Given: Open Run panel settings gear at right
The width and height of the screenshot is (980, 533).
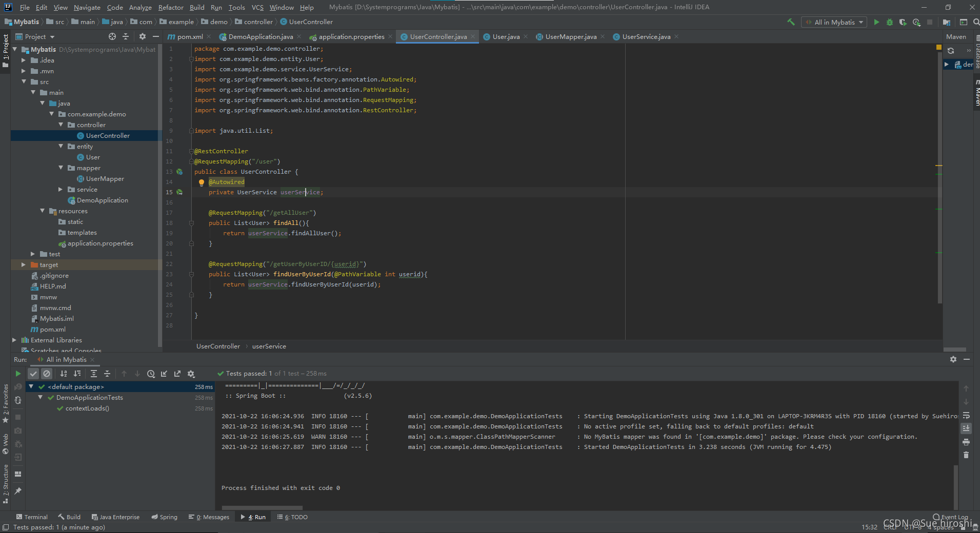Looking at the screenshot, I should tap(953, 359).
